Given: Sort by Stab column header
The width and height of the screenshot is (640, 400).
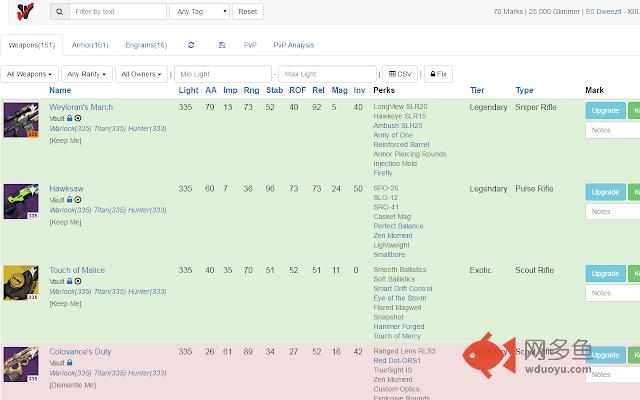Looking at the screenshot, I should 275,90.
